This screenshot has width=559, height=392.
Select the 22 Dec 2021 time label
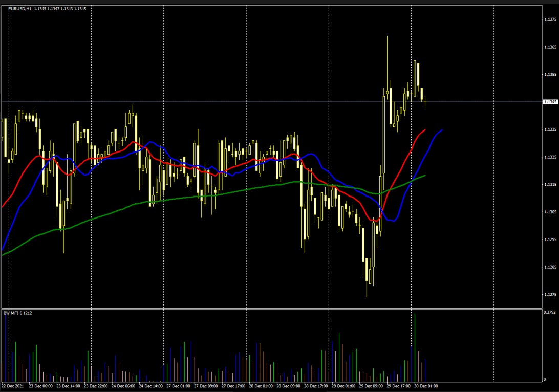click(13, 386)
